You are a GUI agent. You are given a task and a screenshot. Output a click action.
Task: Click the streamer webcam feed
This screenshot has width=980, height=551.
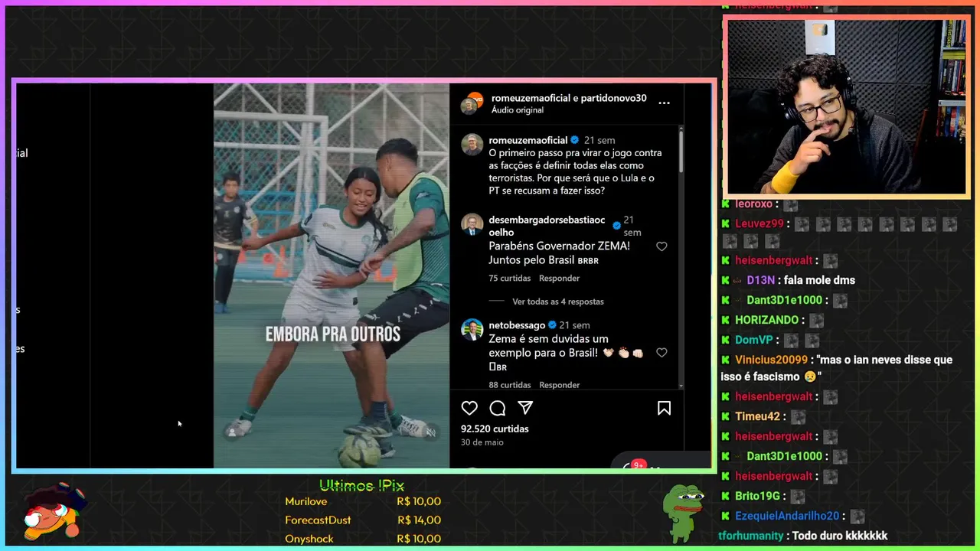pos(846,107)
